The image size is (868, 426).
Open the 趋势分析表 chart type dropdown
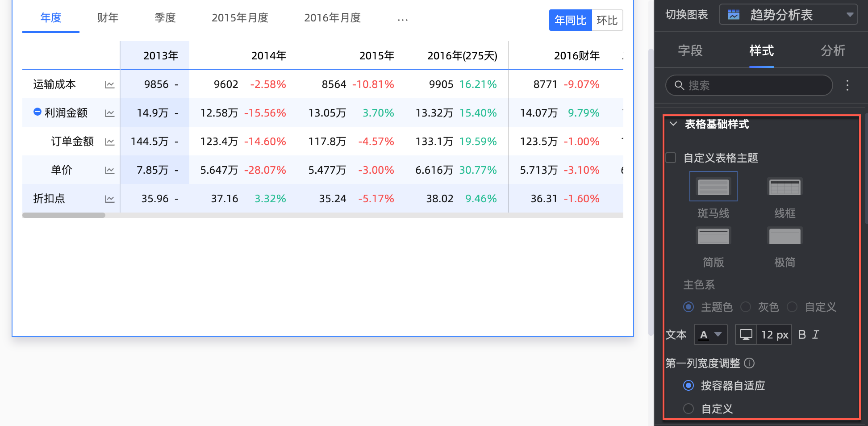[788, 15]
